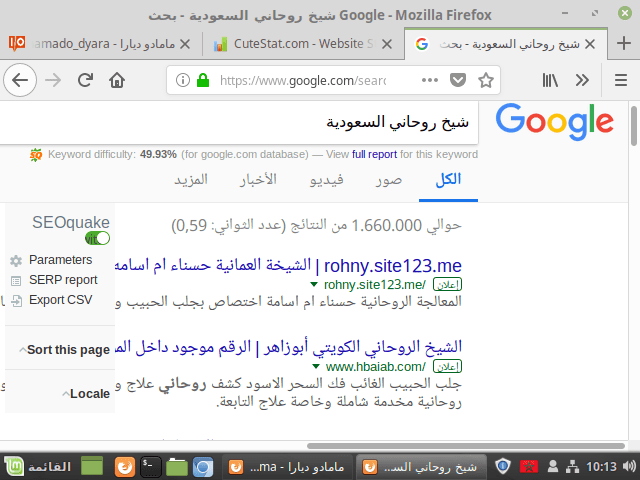This screenshot has width=640, height=480.
Task: Show more toolbar tools overflow chevron
Action: coord(582,80)
